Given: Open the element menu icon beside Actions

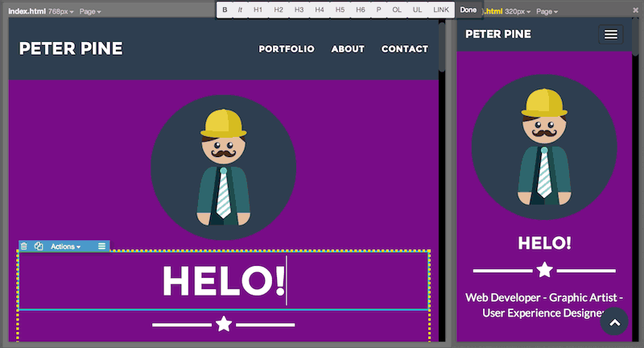Looking at the screenshot, I should click(x=101, y=246).
